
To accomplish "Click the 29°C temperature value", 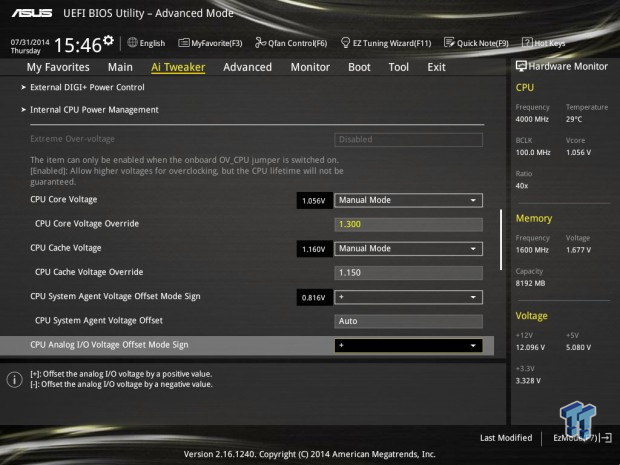I will (574, 119).
